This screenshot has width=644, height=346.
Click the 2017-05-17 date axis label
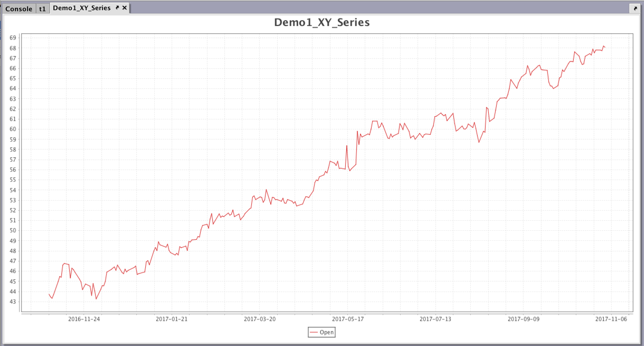[348, 319]
